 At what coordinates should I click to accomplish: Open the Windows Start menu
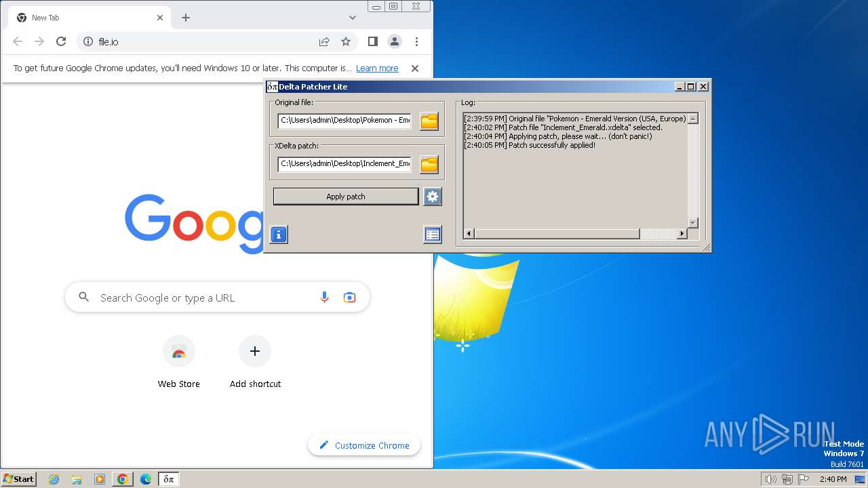19,479
